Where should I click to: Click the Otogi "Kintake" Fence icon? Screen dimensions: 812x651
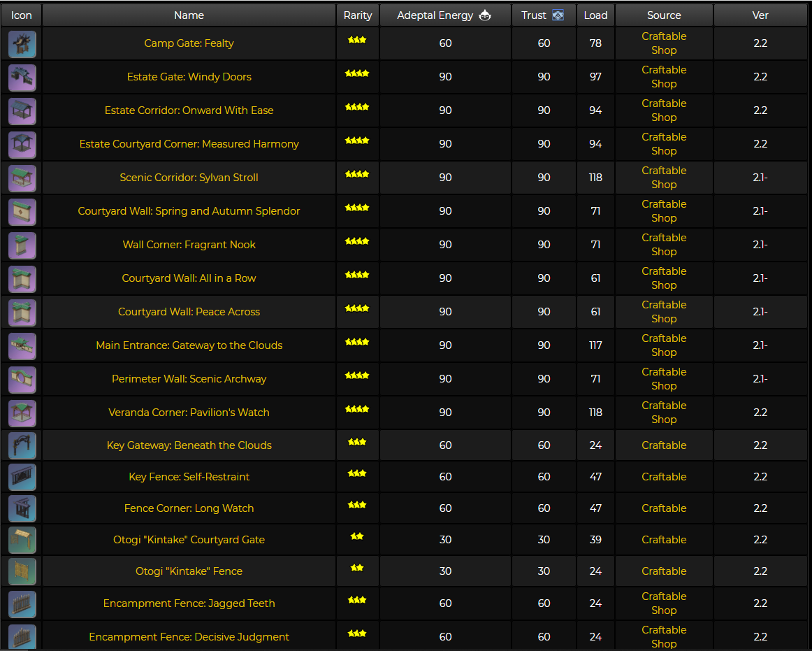click(x=22, y=571)
